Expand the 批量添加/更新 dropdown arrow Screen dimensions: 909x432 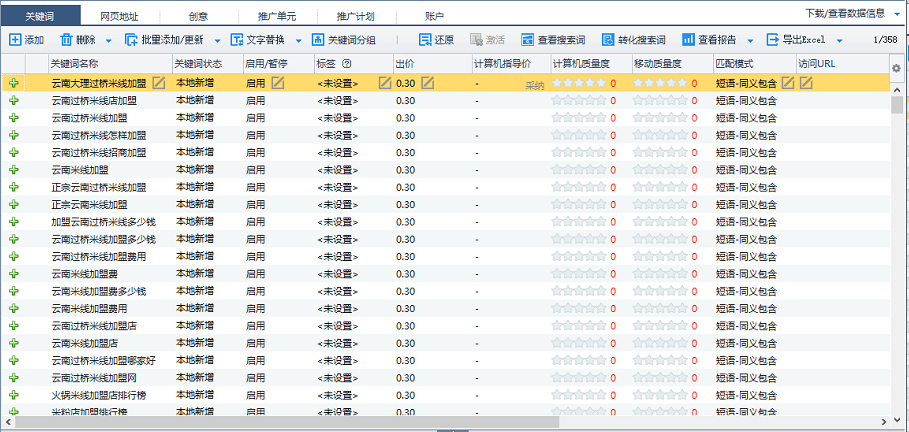tap(217, 41)
